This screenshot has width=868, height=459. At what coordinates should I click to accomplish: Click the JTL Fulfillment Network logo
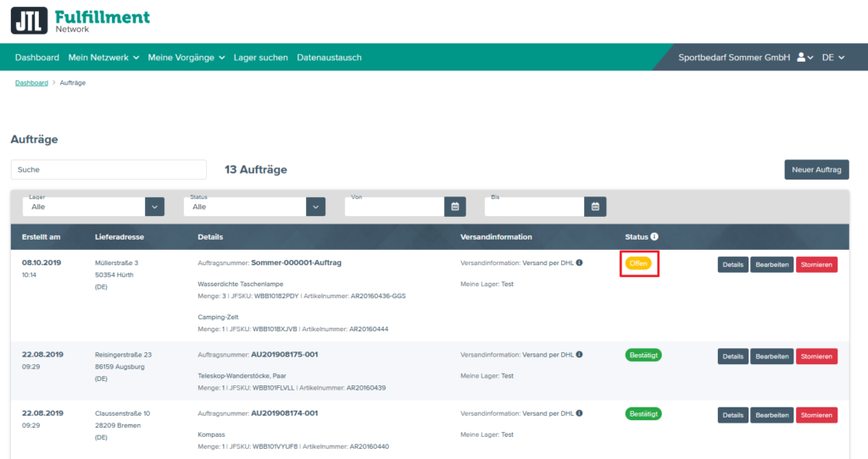click(81, 20)
